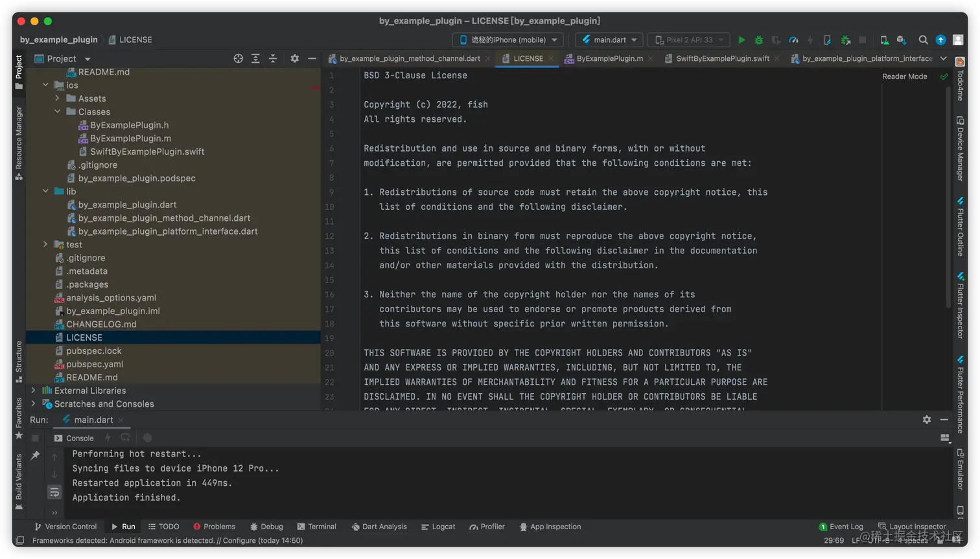Click the blue IDE update arrow icon
Screen dimensions: 980x559
coord(941,40)
